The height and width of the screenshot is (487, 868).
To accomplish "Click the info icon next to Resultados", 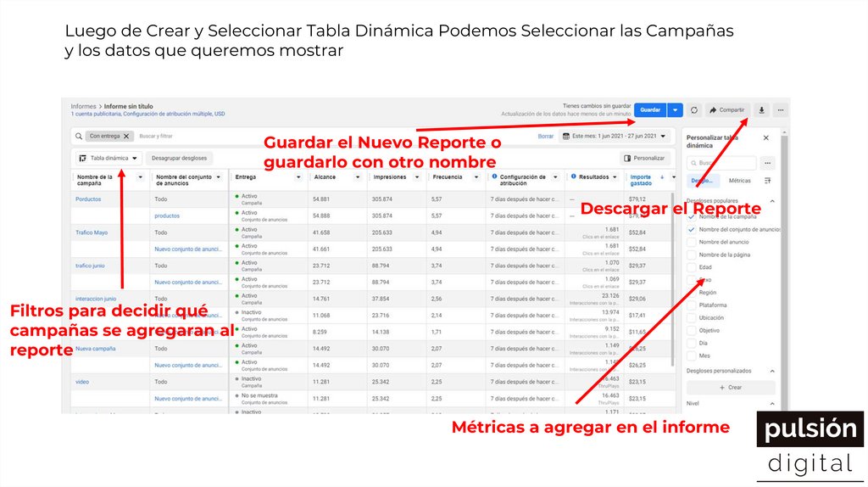I will [572, 177].
